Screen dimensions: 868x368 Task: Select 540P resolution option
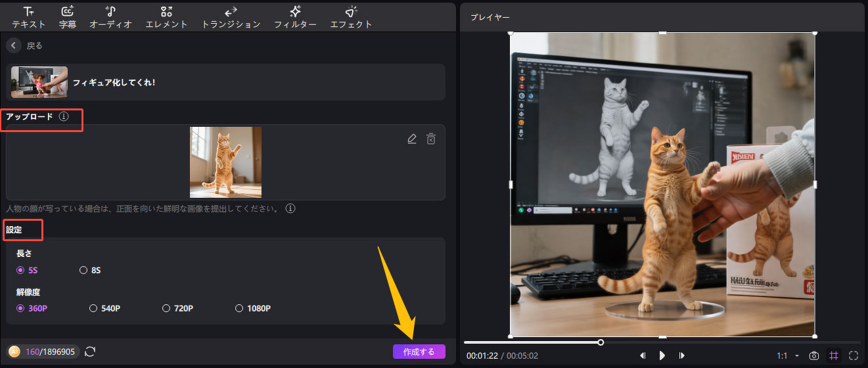93,308
